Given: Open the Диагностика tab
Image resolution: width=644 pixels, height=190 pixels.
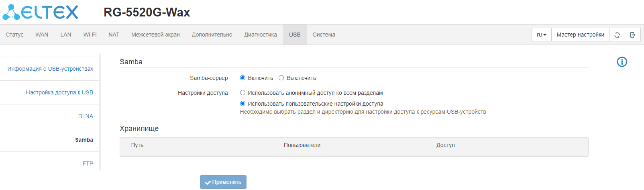Looking at the screenshot, I should pos(261,35).
